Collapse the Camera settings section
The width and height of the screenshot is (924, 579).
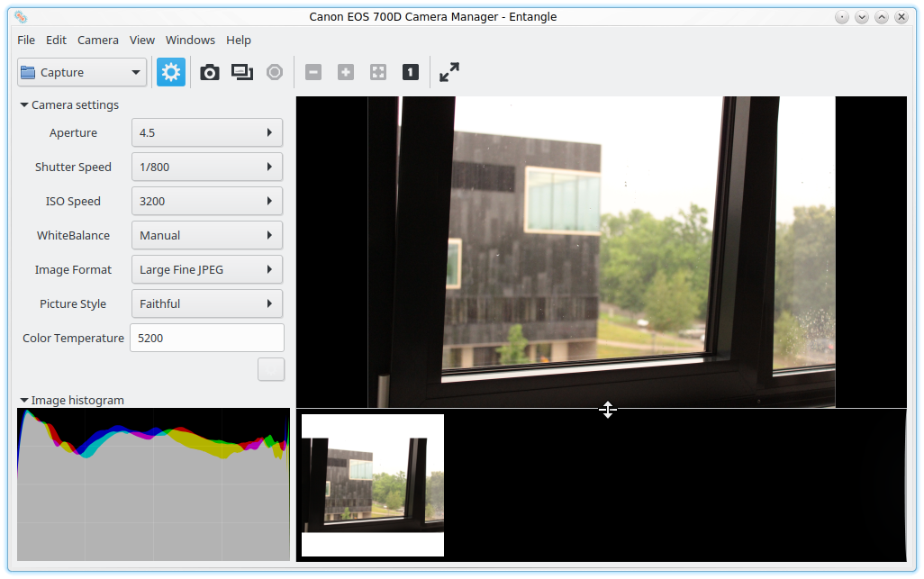coord(24,105)
